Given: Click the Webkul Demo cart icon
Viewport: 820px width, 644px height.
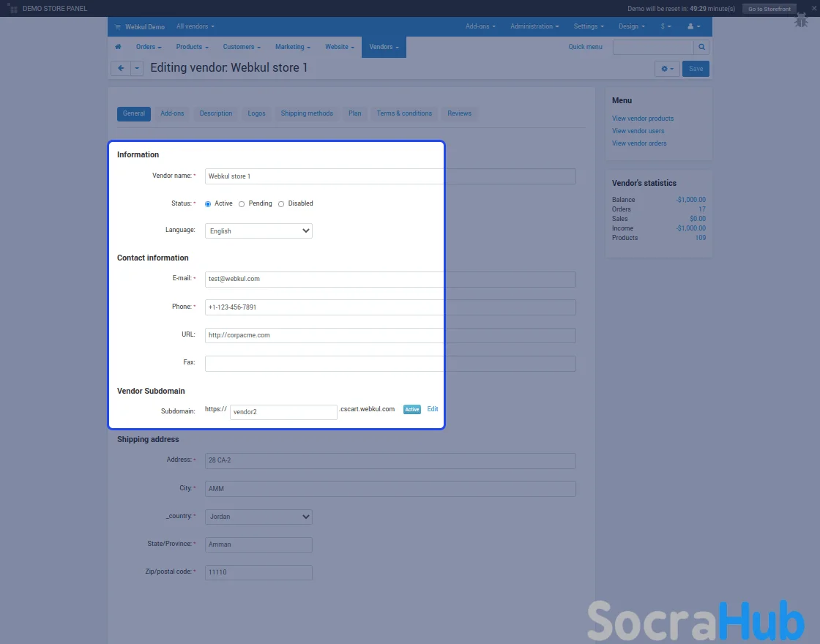Looking at the screenshot, I should pyautogui.click(x=117, y=27).
